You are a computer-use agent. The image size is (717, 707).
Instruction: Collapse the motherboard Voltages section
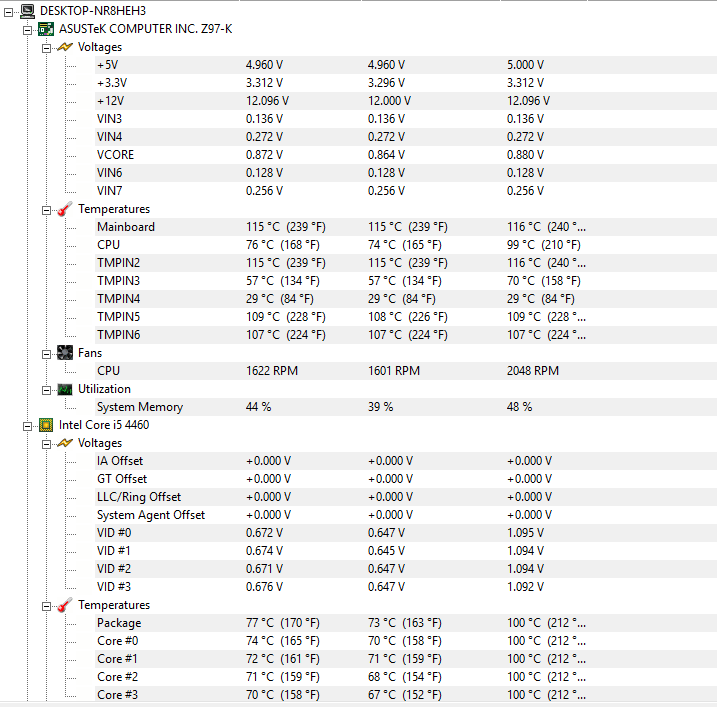click(x=47, y=48)
